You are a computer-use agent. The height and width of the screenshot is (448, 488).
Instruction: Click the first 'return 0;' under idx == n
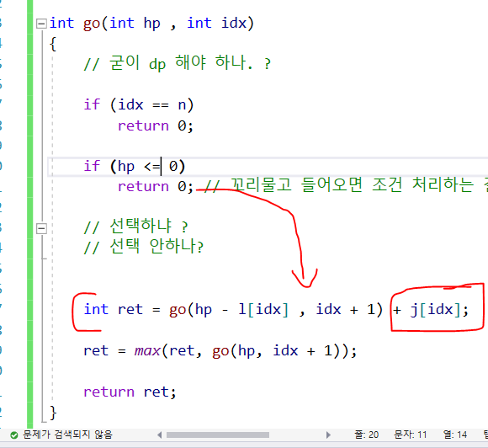156,125
